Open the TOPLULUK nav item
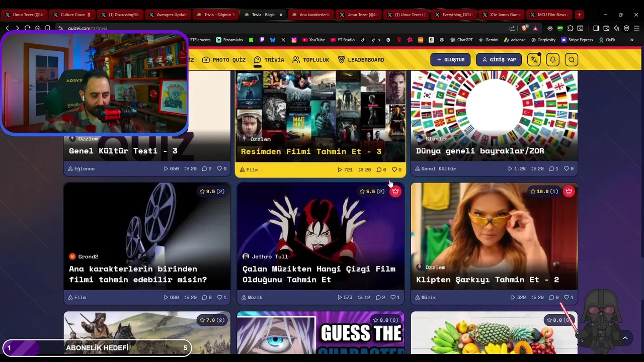Viewport: 644px width, 362px height. (311, 60)
